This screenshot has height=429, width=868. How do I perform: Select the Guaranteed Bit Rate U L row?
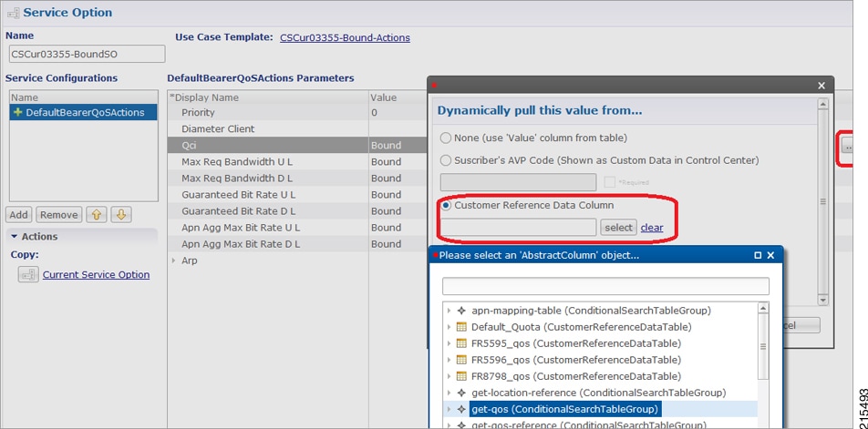pyautogui.click(x=296, y=195)
